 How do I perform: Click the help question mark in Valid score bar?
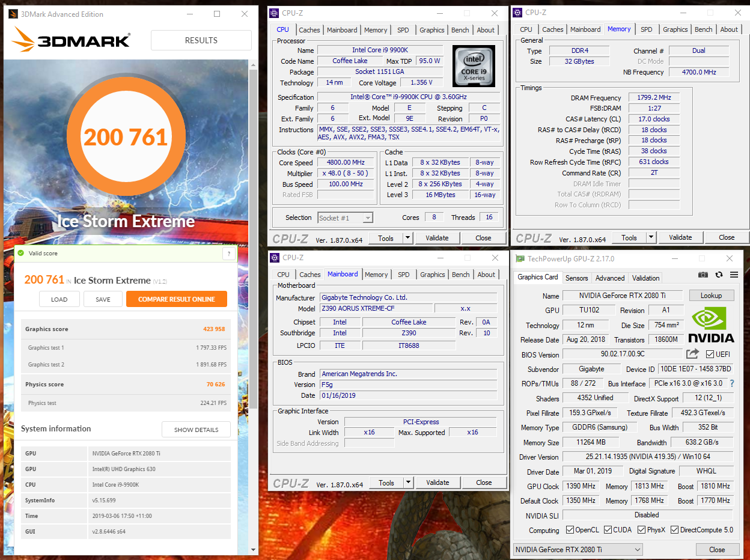[228, 254]
